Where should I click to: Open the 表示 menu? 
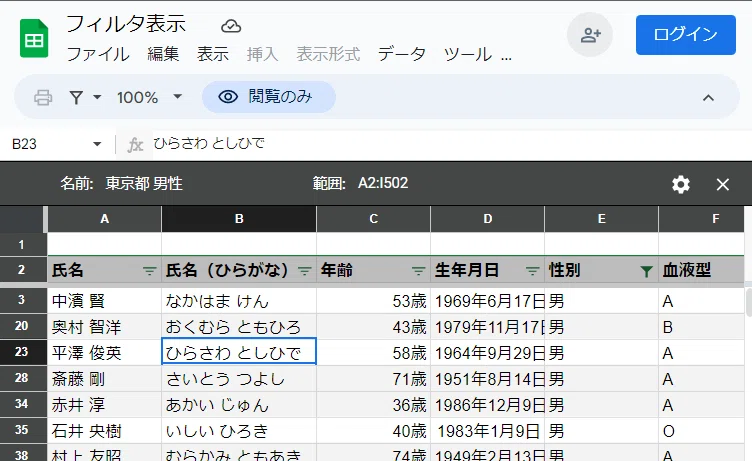(x=212, y=54)
